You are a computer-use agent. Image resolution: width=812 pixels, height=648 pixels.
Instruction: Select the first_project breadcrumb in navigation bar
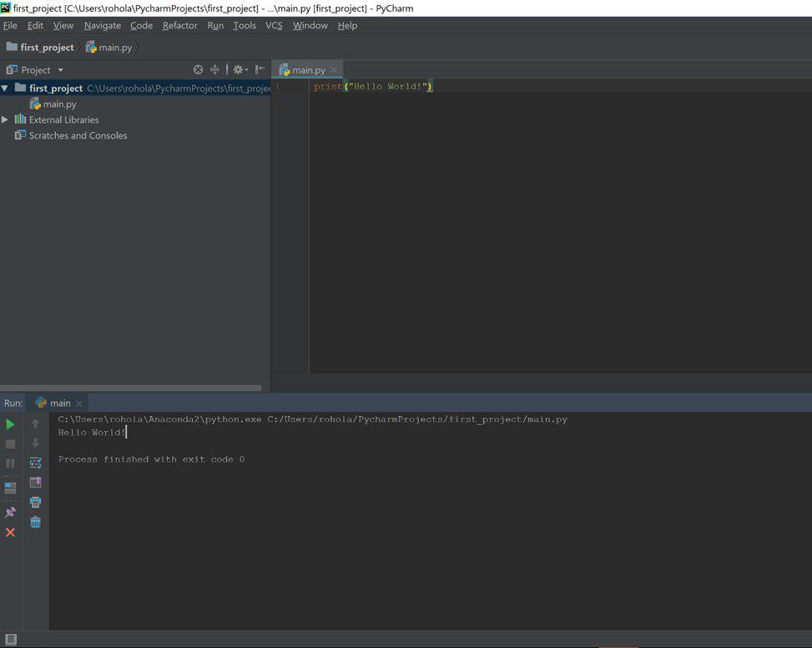pyautogui.click(x=47, y=48)
